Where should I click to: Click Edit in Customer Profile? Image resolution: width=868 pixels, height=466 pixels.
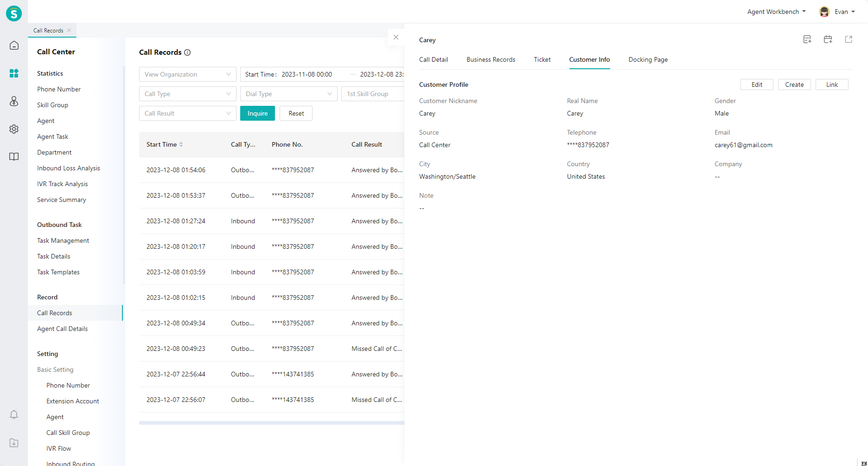757,84
